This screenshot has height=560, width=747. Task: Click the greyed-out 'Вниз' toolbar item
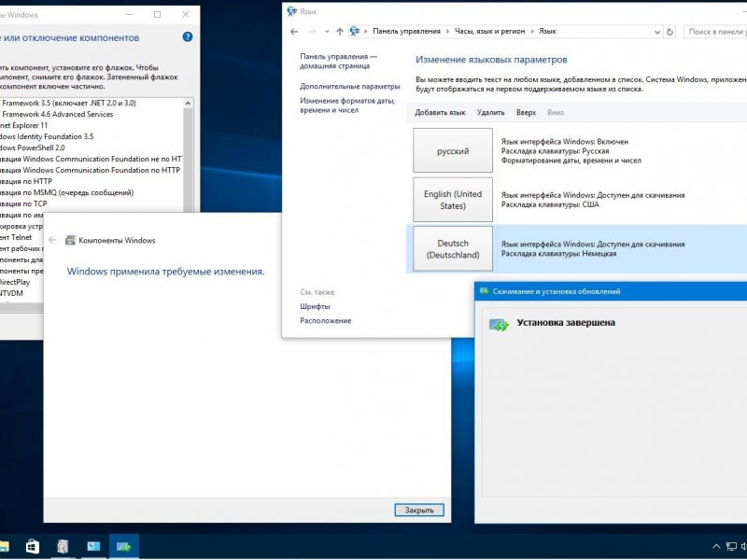(x=556, y=112)
